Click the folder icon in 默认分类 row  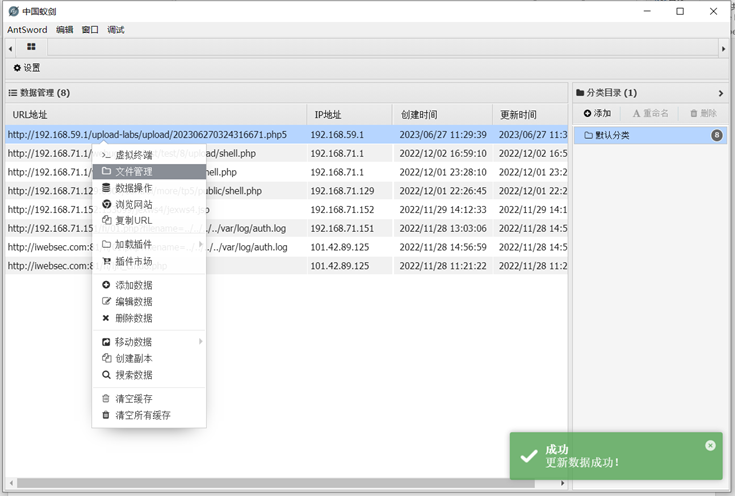pos(588,135)
